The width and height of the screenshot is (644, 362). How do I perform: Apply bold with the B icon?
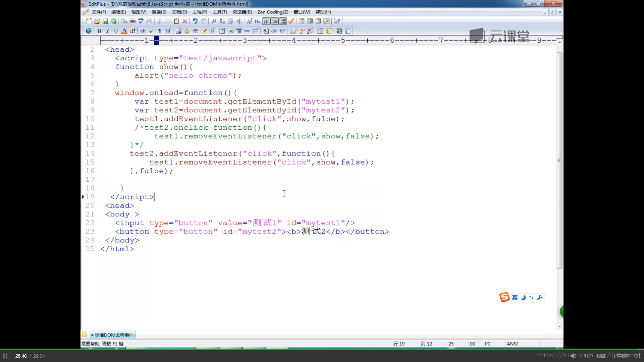click(99, 31)
